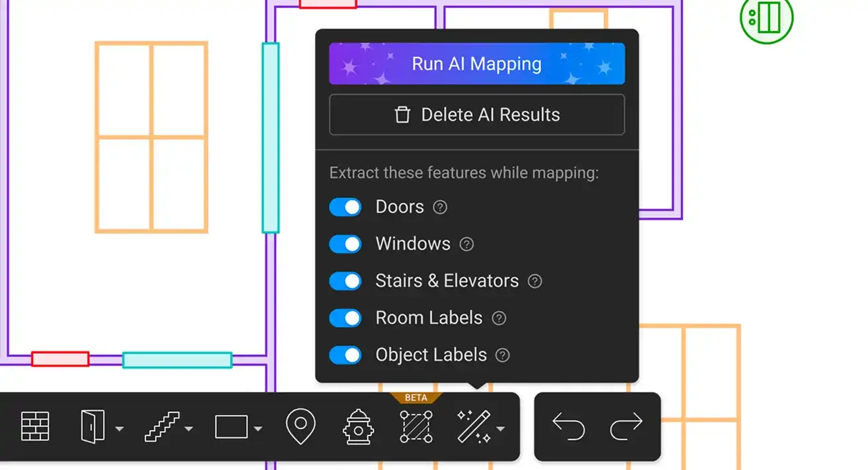The width and height of the screenshot is (868, 470).
Task: Click Delete AI Results button
Action: pyautogui.click(x=477, y=115)
